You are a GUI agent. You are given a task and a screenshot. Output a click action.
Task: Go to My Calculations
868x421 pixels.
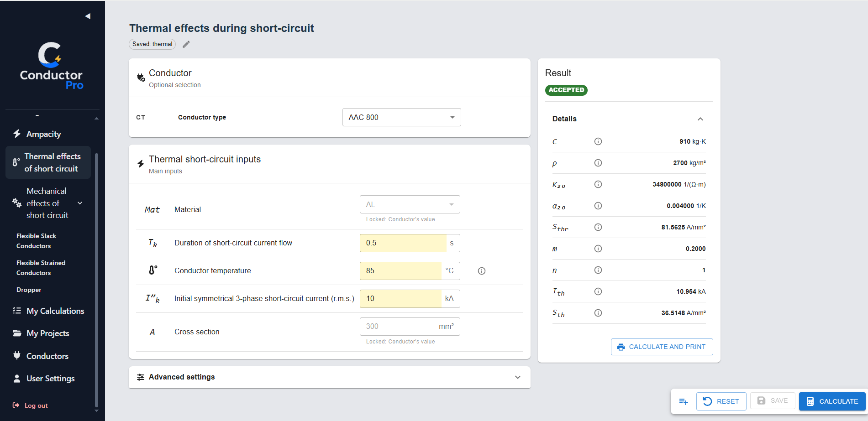click(48, 311)
